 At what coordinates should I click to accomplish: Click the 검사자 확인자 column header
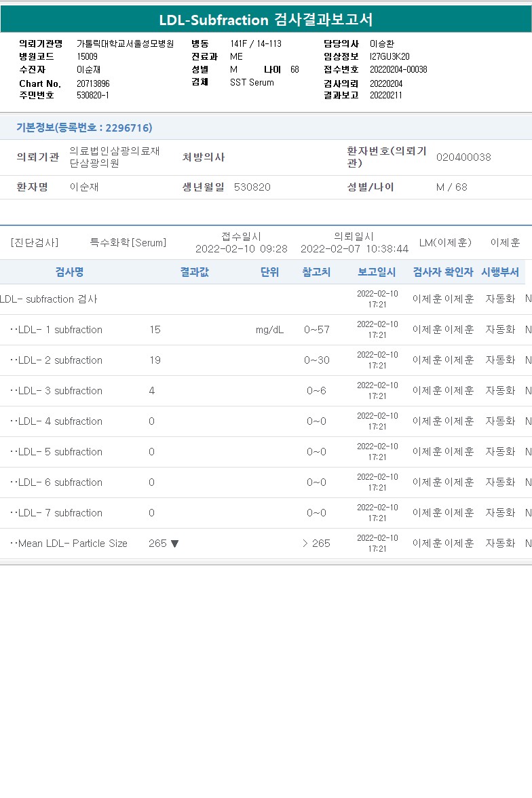point(443,271)
